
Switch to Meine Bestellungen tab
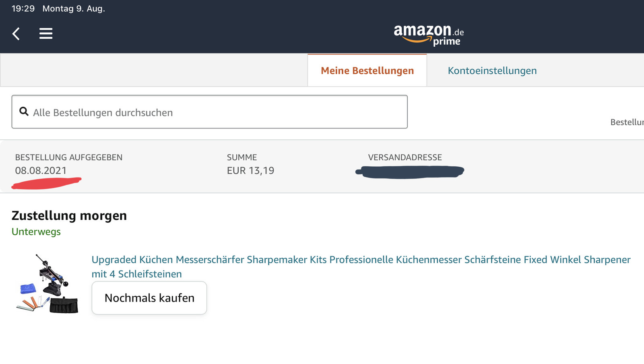(x=367, y=70)
